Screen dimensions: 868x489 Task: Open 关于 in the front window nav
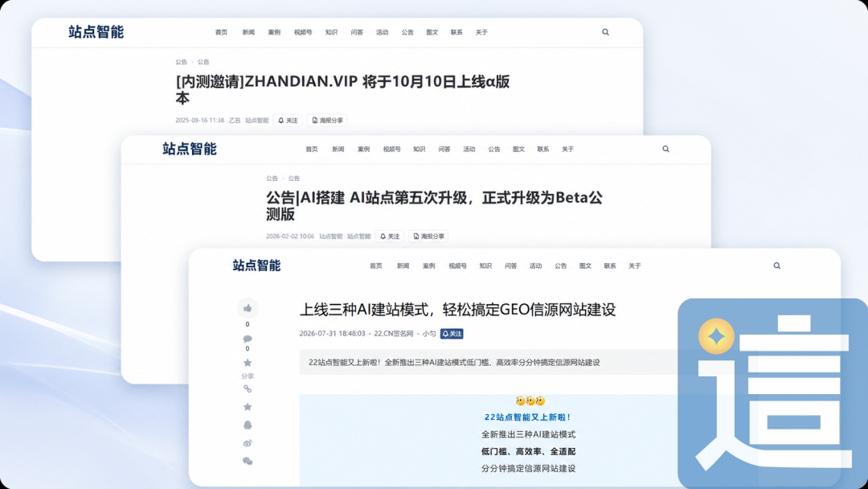634,266
